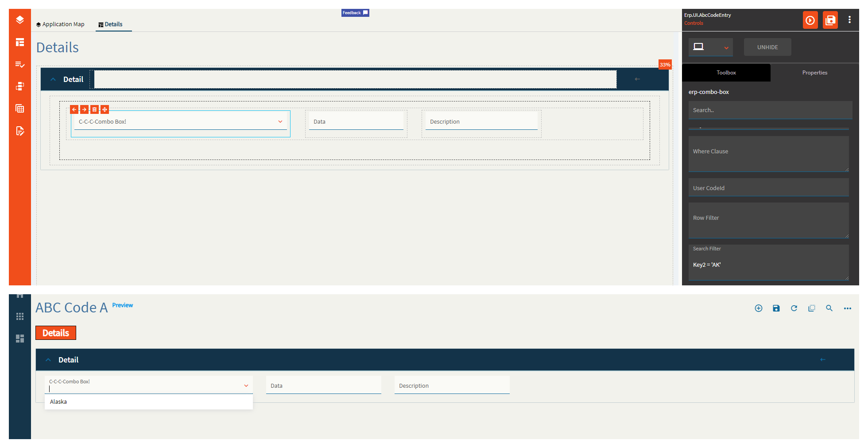The image size is (868, 448).
Task: Open search in the preview toolbar
Action: tap(829, 308)
